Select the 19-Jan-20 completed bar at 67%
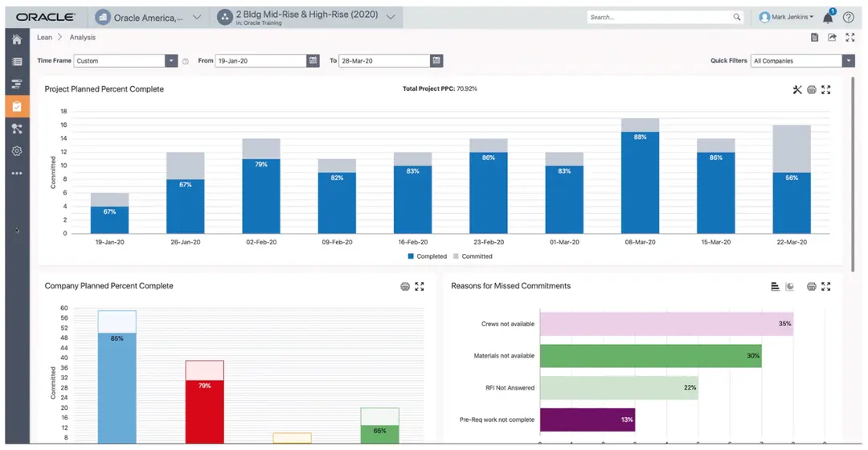Viewport: 868px width, 450px height. (109, 220)
